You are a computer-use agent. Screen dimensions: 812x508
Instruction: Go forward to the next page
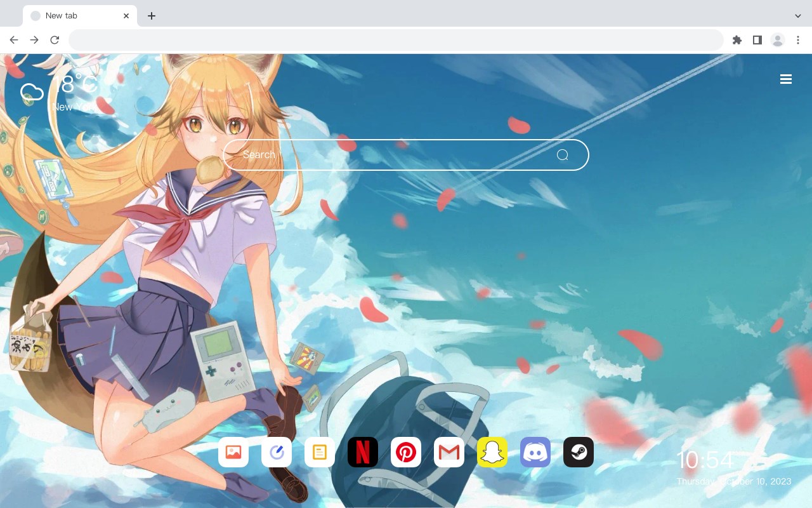click(x=34, y=40)
